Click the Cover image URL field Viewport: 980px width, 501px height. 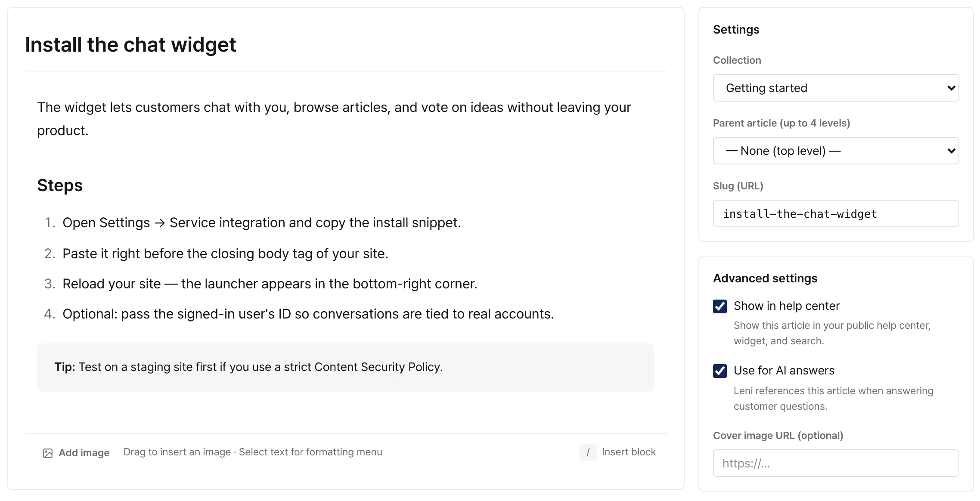(836, 463)
